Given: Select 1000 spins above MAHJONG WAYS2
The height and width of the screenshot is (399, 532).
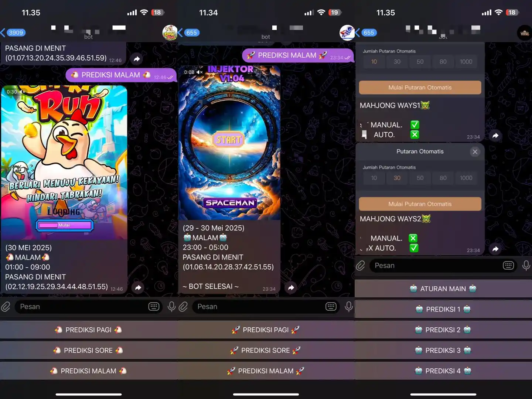Looking at the screenshot, I should coord(466,178).
